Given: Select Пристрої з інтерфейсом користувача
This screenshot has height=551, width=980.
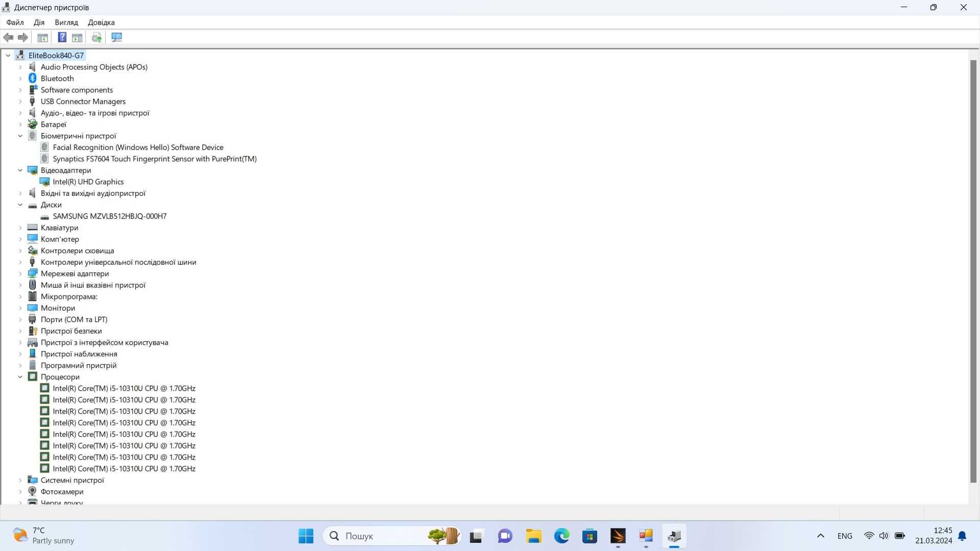Looking at the screenshot, I should click(104, 342).
